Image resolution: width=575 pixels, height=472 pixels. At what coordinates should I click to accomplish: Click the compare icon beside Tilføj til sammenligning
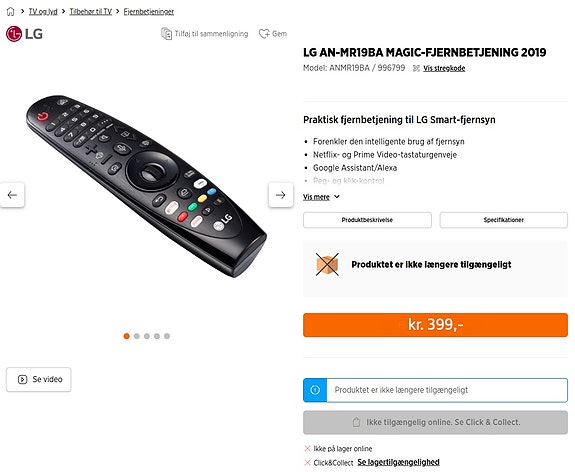pyautogui.click(x=166, y=34)
